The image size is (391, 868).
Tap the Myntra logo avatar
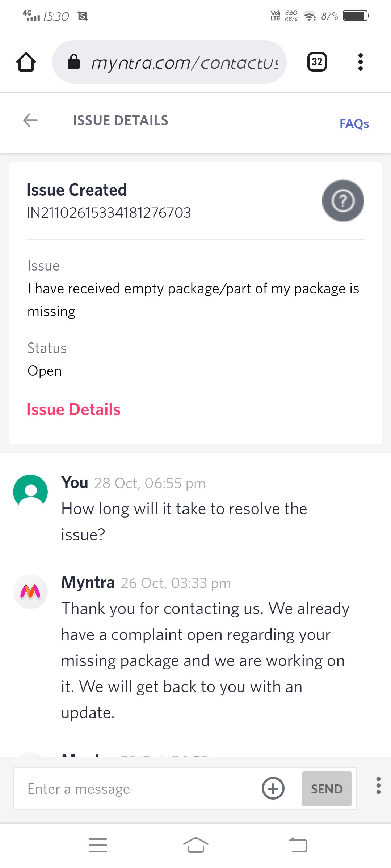coord(30,591)
